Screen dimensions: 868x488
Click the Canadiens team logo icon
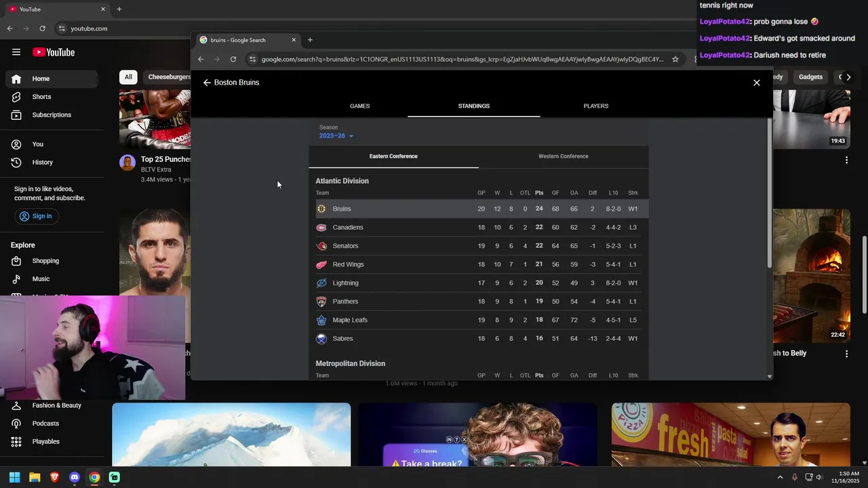(x=321, y=228)
